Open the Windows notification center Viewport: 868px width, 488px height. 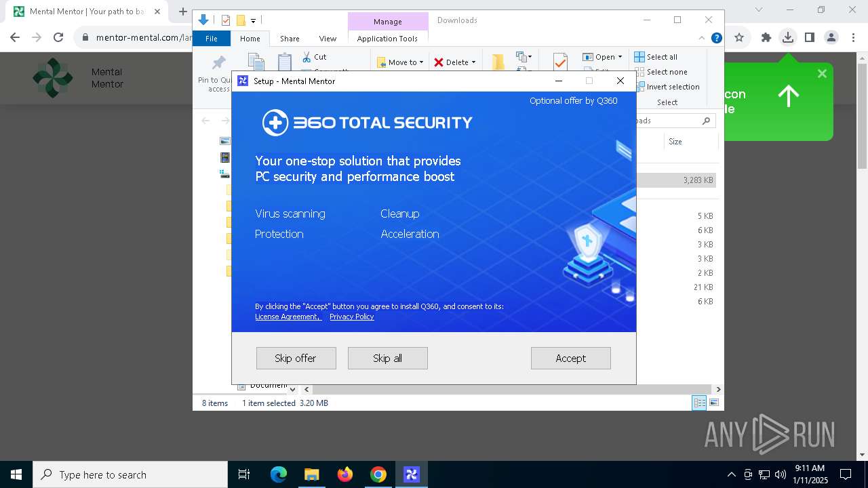[846, 474]
